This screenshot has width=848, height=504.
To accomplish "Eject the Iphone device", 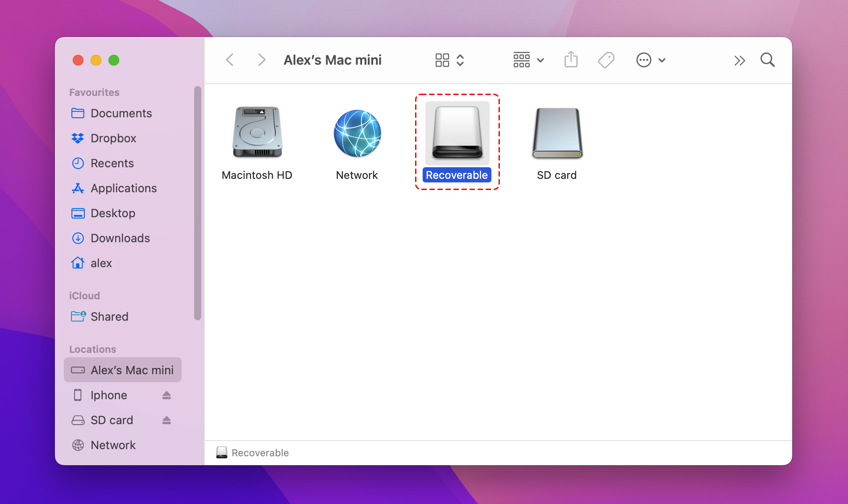I will click(166, 395).
